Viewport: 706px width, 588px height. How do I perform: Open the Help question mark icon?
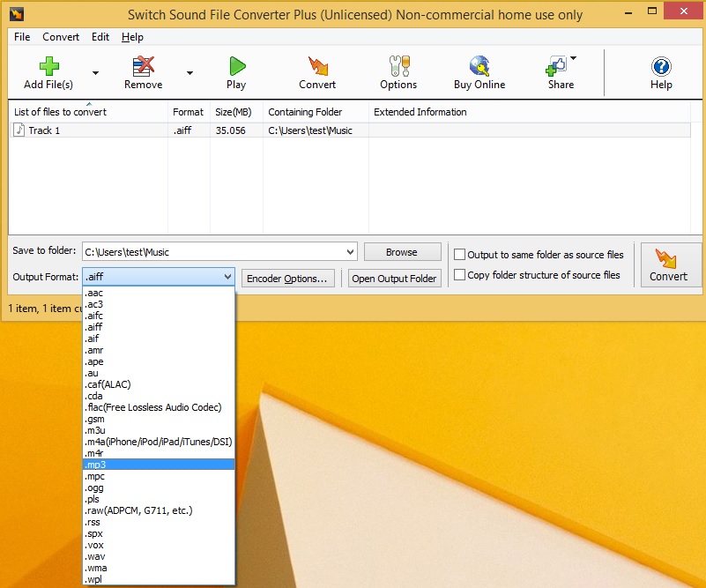coord(661,67)
